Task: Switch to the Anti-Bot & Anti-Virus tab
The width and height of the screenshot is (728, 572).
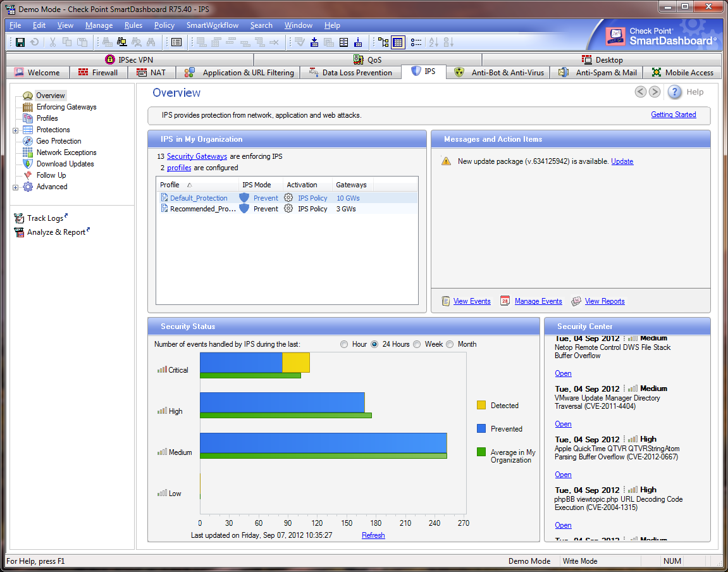Action: pyautogui.click(x=499, y=72)
